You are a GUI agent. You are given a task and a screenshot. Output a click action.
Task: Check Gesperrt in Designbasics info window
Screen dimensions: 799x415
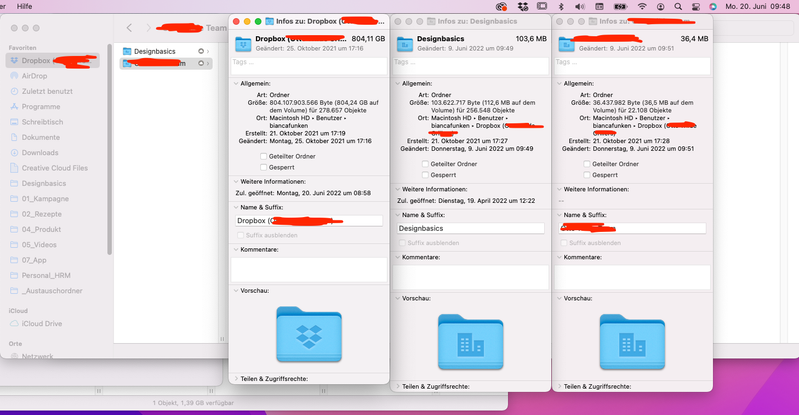425,174
